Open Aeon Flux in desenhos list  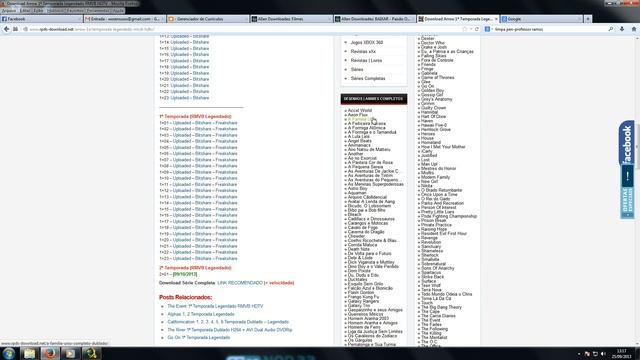click(358, 115)
